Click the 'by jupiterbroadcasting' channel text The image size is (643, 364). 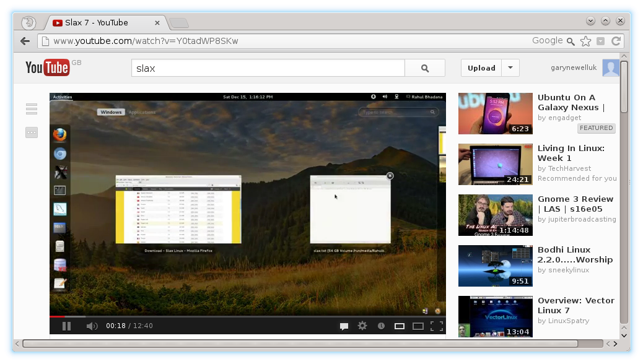577,219
